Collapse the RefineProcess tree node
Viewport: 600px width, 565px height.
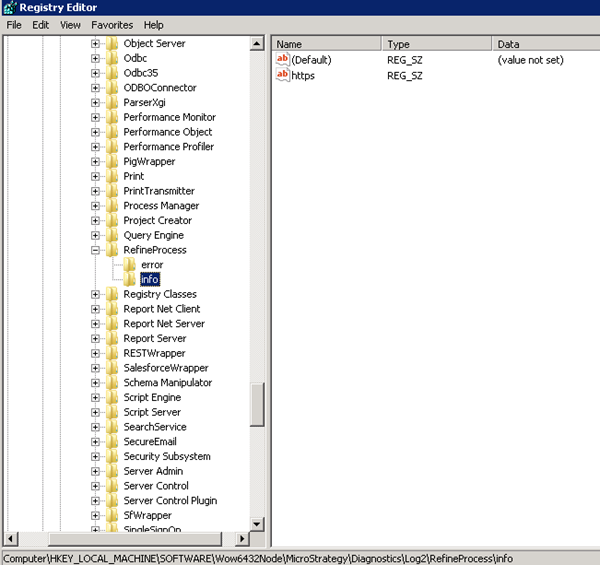[x=96, y=250]
